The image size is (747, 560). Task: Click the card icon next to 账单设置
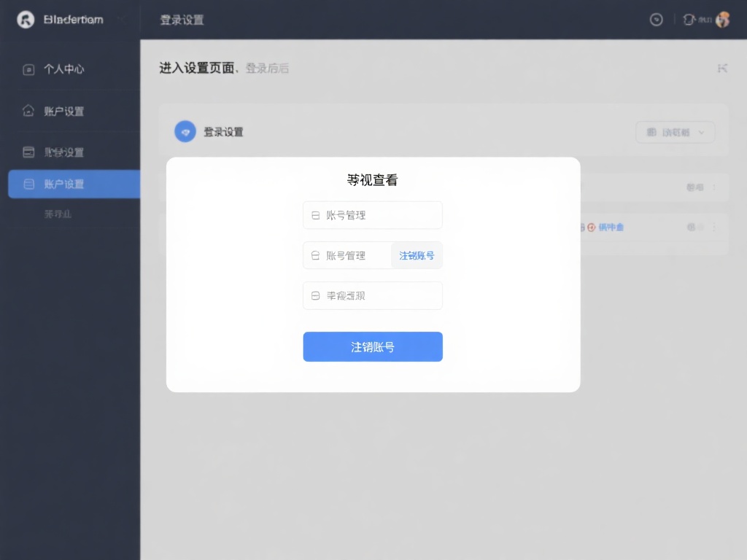(x=28, y=152)
